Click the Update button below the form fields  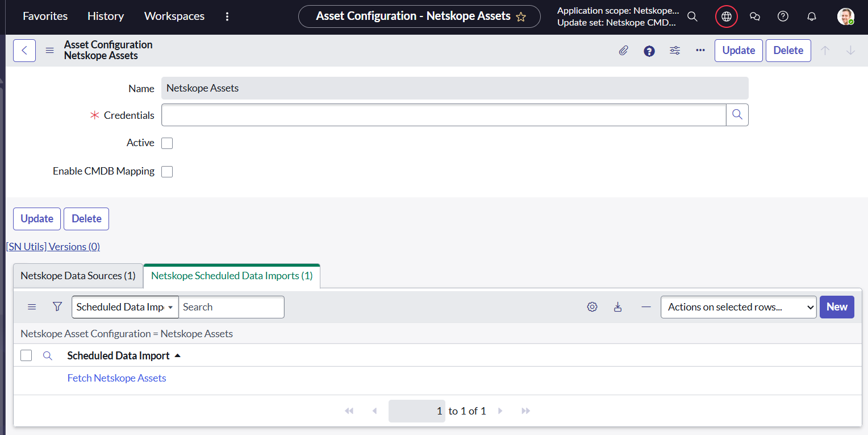point(37,219)
